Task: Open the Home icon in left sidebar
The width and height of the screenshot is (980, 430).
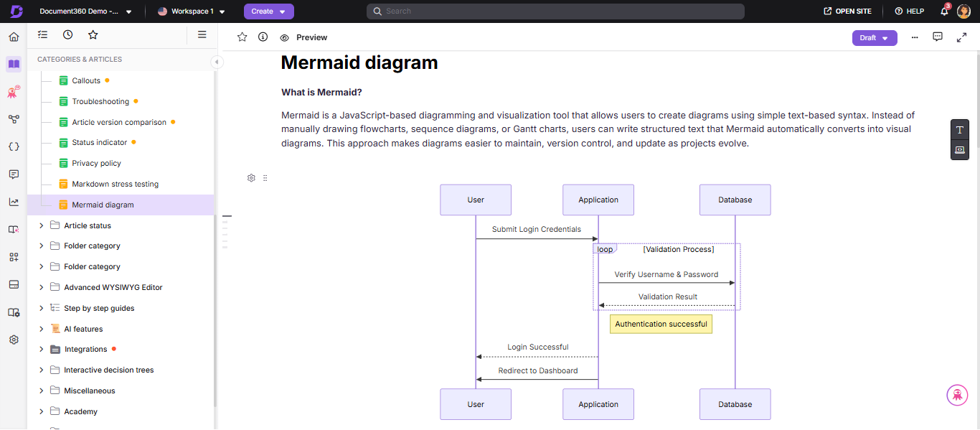Action: (14, 37)
